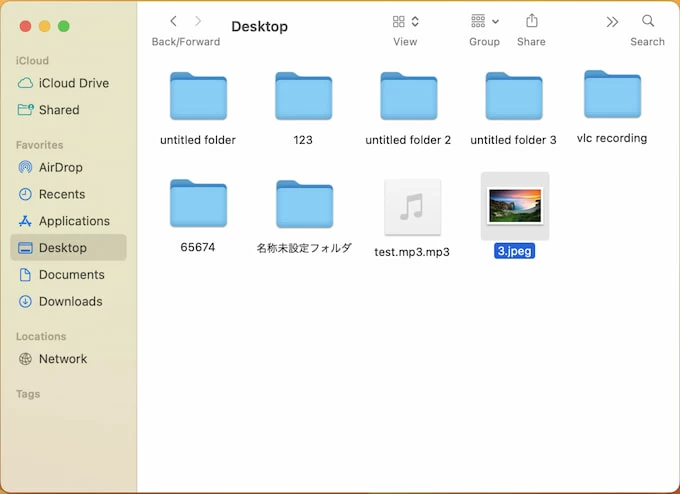Select the 65674 folder icon
This screenshot has height=494, width=680.
[x=198, y=204]
